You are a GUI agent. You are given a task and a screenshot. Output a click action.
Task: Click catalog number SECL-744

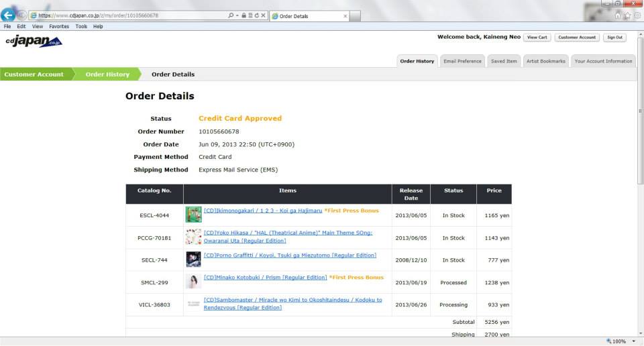click(154, 260)
